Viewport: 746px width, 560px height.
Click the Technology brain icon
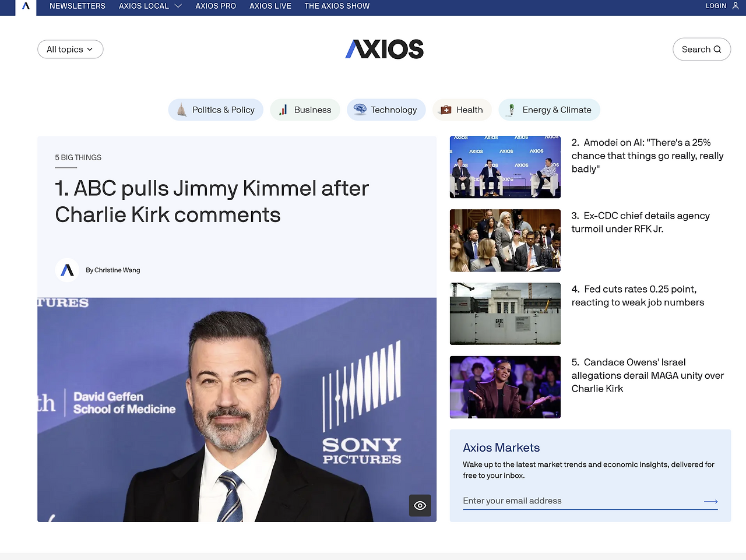pos(360,110)
